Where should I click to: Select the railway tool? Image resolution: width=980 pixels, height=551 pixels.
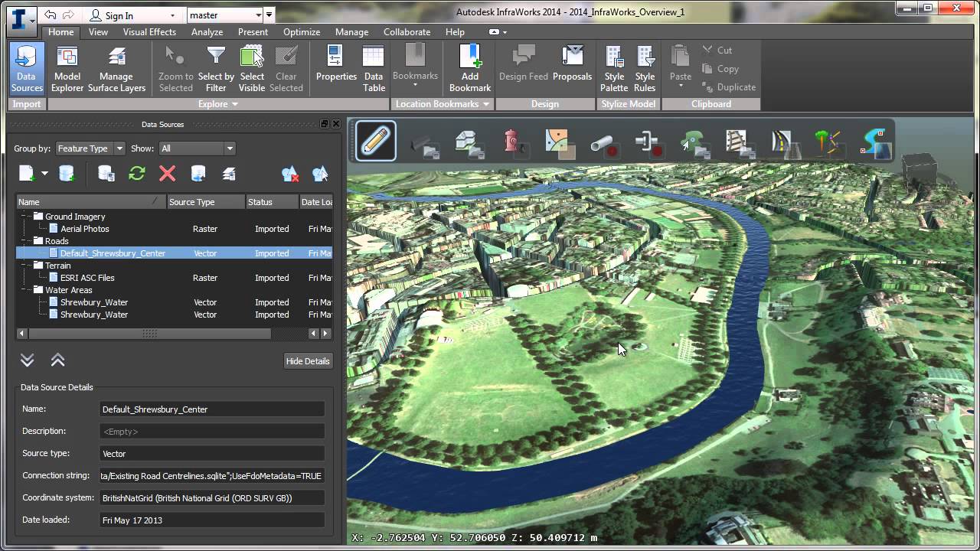click(740, 143)
